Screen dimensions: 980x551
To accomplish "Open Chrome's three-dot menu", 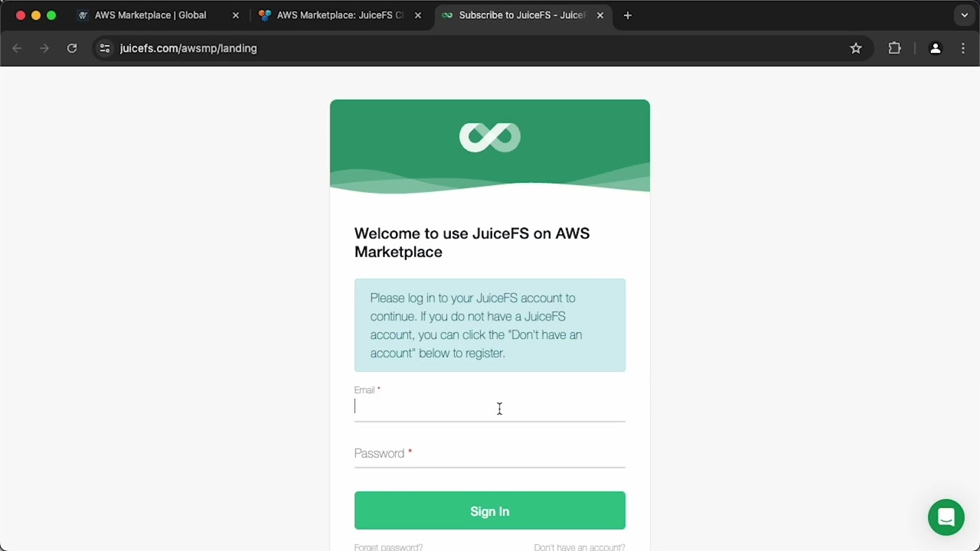I will point(963,48).
